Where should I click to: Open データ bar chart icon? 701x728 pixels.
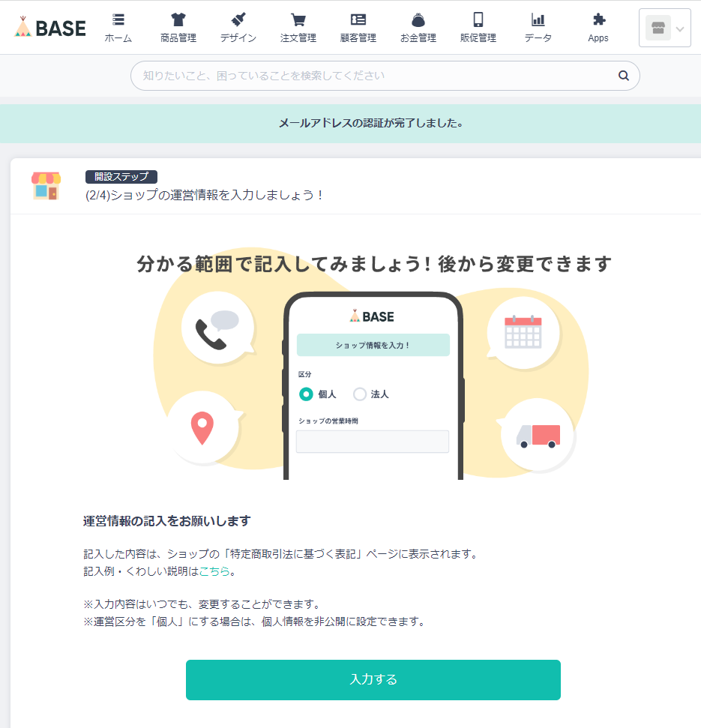tap(538, 19)
